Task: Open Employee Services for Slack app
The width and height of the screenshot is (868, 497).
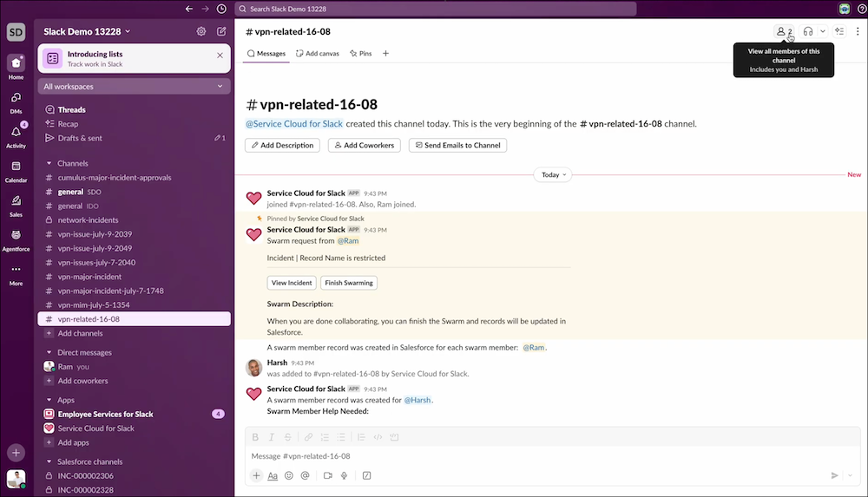Action: click(134, 414)
